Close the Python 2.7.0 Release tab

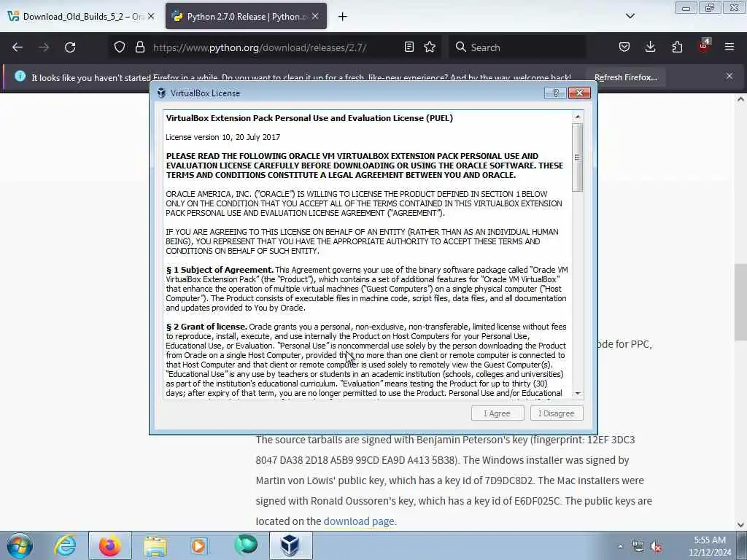coord(315,16)
